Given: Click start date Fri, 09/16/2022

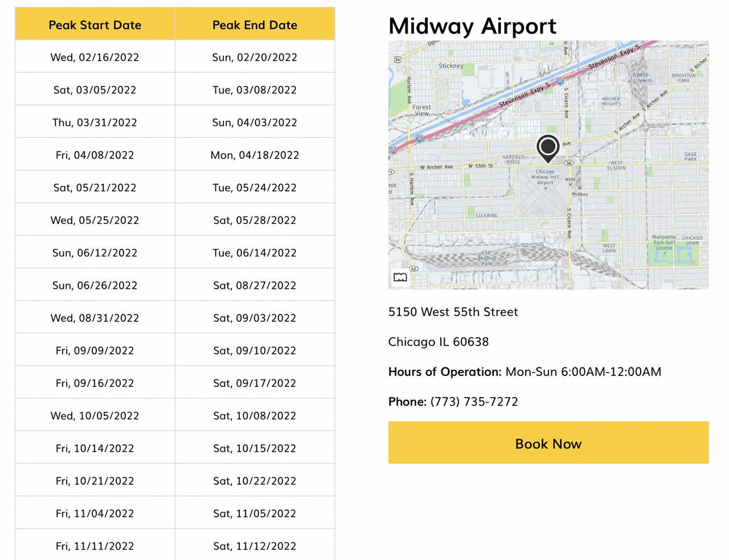Looking at the screenshot, I should click(95, 383).
